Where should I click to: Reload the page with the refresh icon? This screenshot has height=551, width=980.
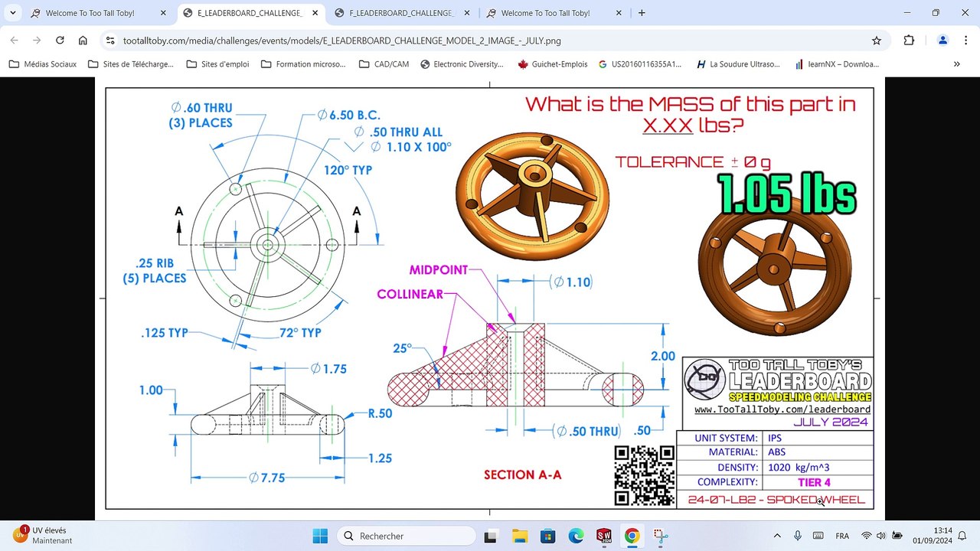(x=60, y=41)
